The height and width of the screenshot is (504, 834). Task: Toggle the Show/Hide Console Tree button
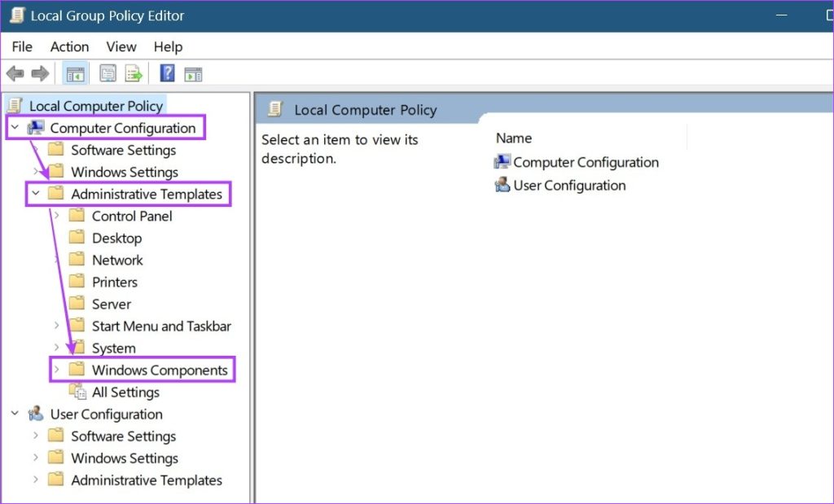pyautogui.click(x=76, y=72)
